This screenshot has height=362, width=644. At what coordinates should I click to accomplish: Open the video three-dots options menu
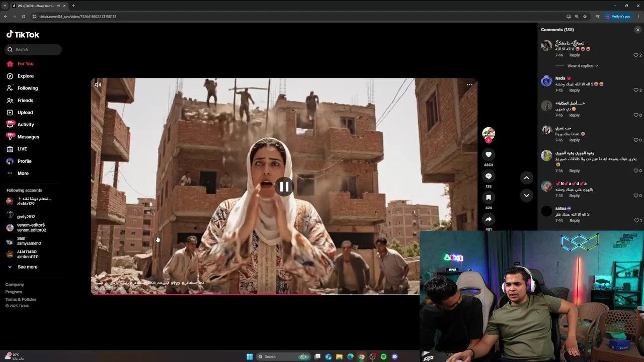coord(469,84)
